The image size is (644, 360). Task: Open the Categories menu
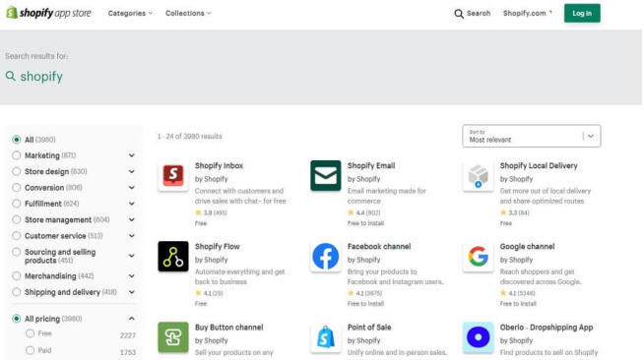click(130, 13)
